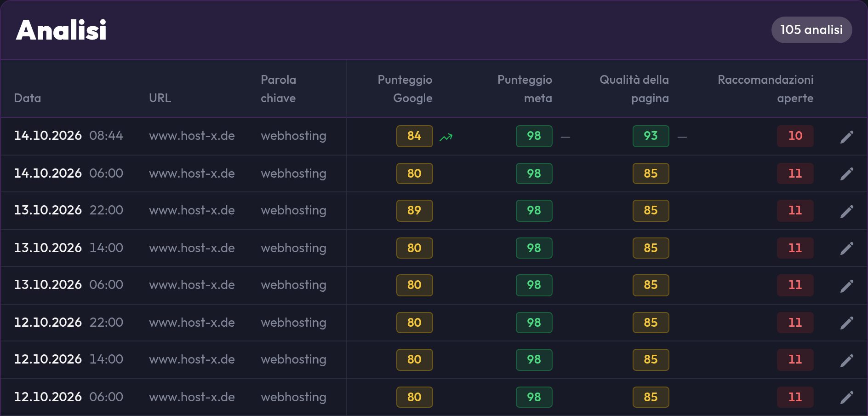Select the Punteggio Google column header
868x416 pixels.
pos(405,89)
